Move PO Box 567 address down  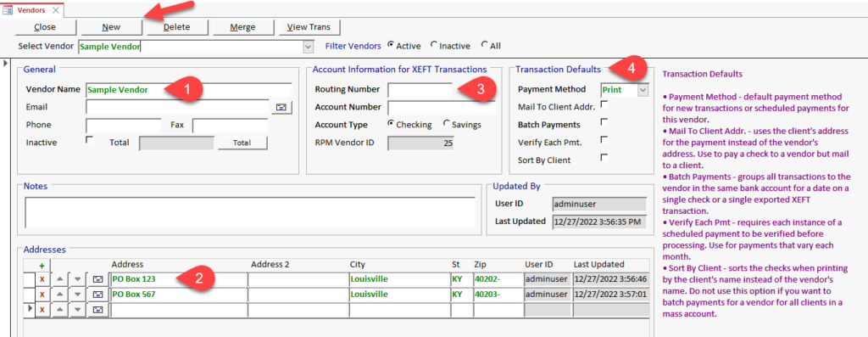point(78,295)
